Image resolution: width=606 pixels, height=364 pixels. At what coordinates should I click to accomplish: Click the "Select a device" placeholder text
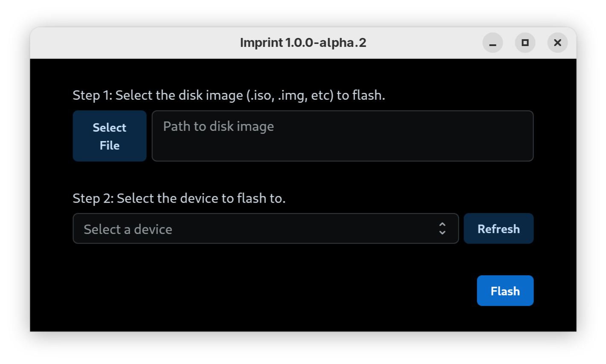click(x=128, y=229)
